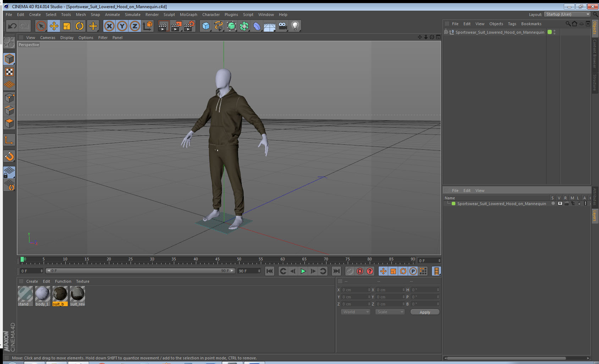Toggle the Snap magnet icon
This screenshot has width=599, height=364.
9,156
